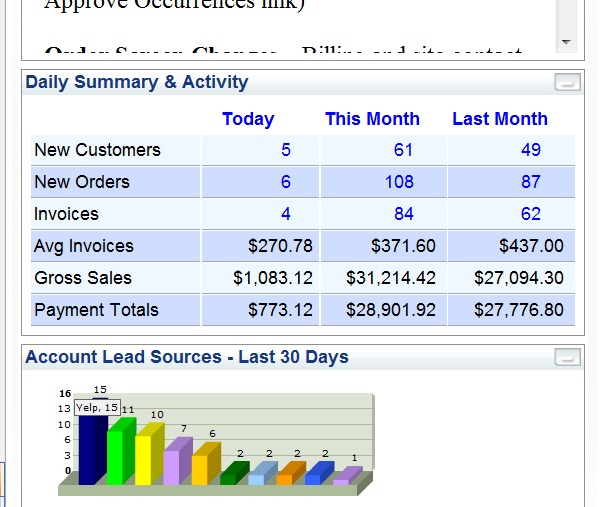Open last month's Invoices count 62
This screenshot has width=600, height=507.
point(531,214)
